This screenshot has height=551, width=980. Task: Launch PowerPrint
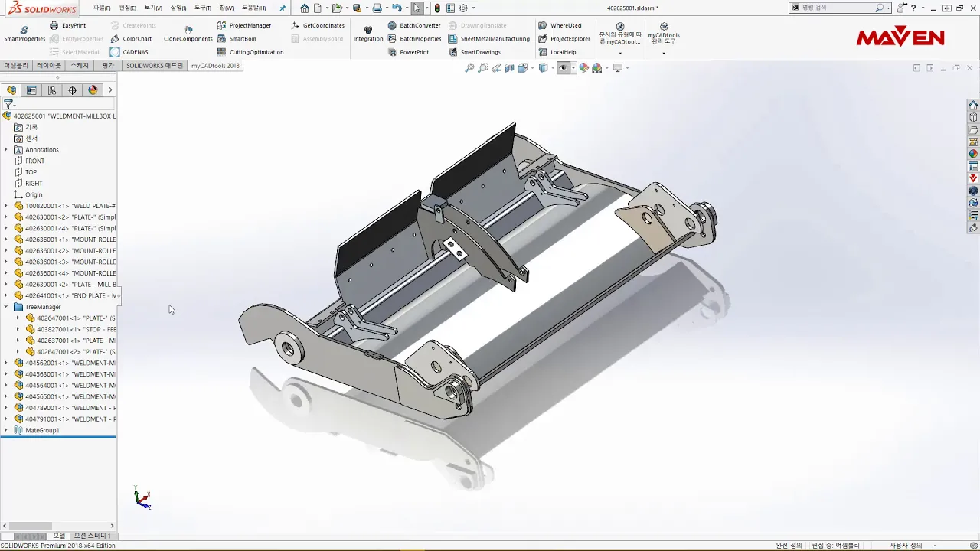click(x=408, y=52)
